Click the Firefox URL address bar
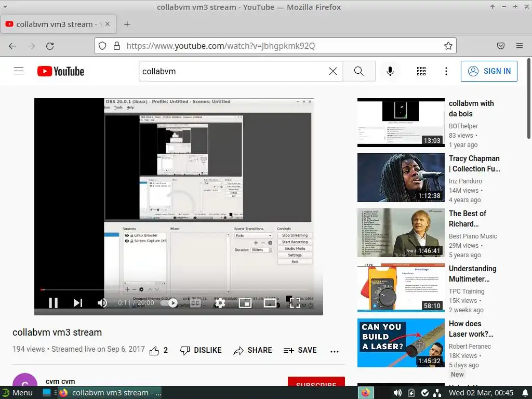532x399 pixels. pos(275,46)
